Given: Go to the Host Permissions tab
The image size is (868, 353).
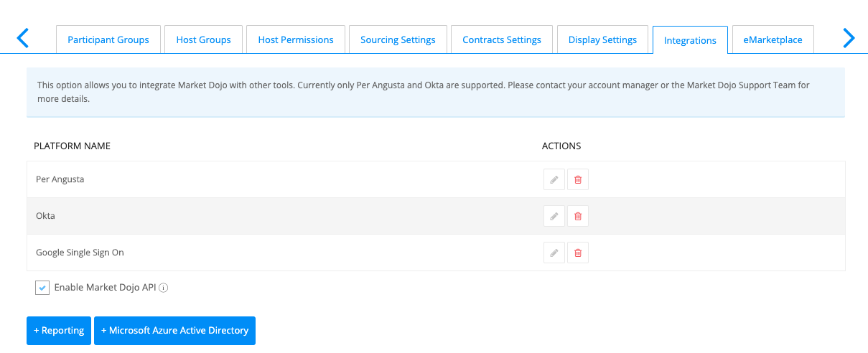Looking at the screenshot, I should [296, 39].
